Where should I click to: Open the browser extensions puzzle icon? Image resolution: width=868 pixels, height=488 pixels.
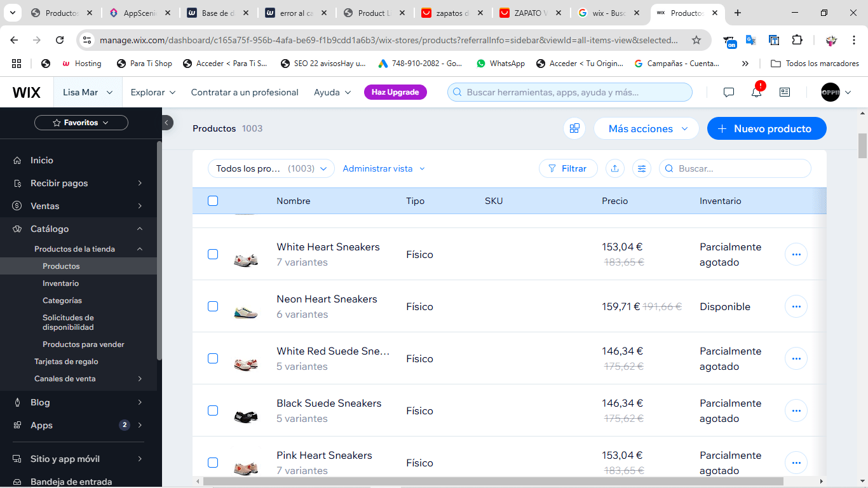tap(797, 40)
